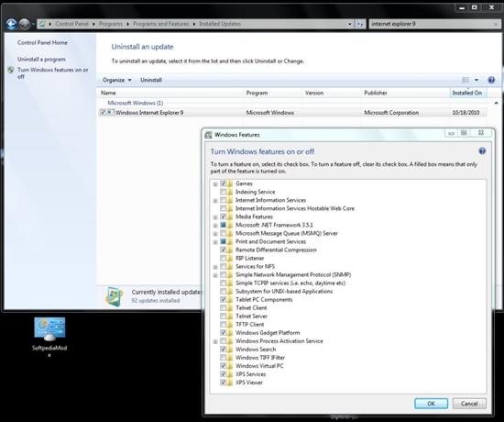Select the Windows Internet Explorer 9 row

(292, 113)
